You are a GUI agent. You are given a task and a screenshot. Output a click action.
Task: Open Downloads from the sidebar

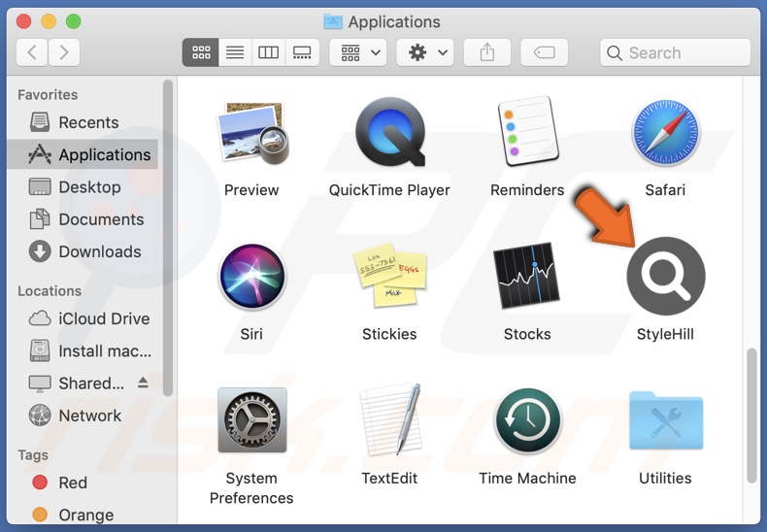tap(83, 251)
